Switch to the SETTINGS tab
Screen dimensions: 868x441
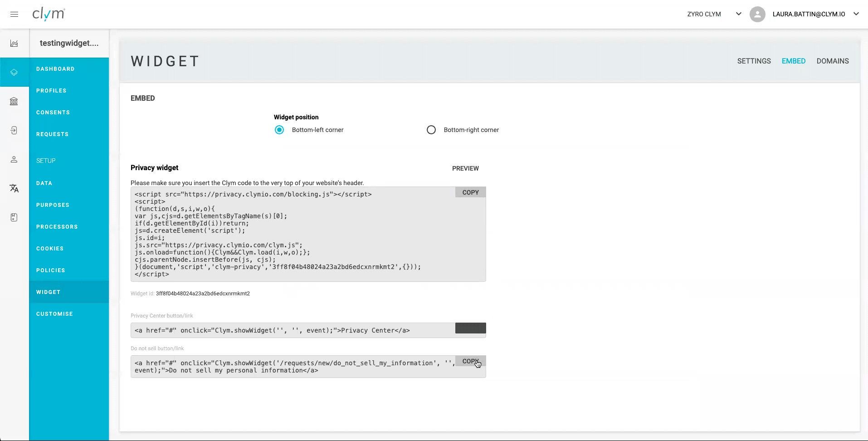(754, 61)
